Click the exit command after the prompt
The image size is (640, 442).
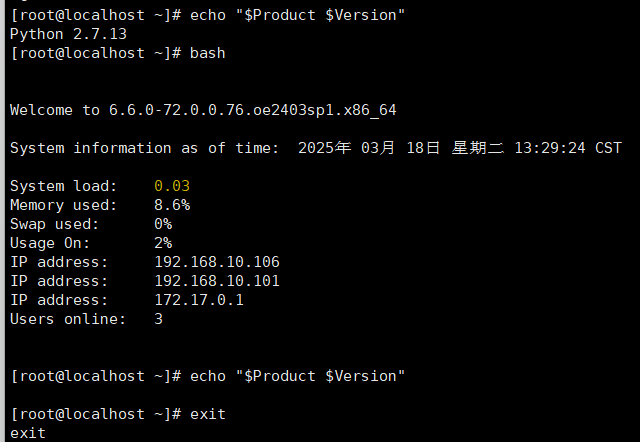click(207, 414)
